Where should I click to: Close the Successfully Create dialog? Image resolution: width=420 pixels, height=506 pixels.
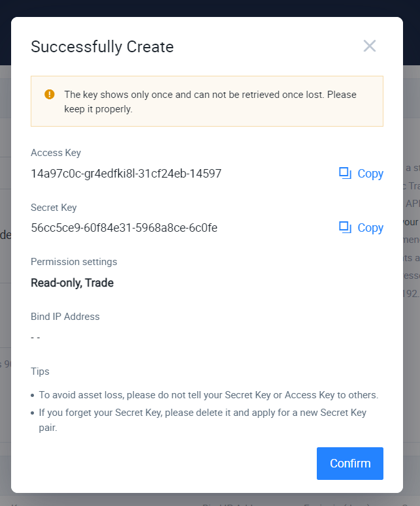(x=370, y=46)
